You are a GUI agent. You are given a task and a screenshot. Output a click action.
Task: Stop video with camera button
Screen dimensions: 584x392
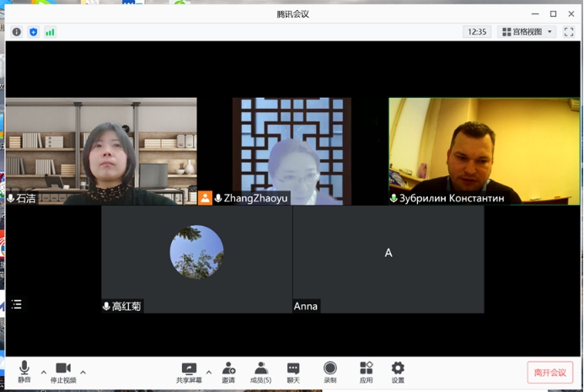(x=63, y=371)
